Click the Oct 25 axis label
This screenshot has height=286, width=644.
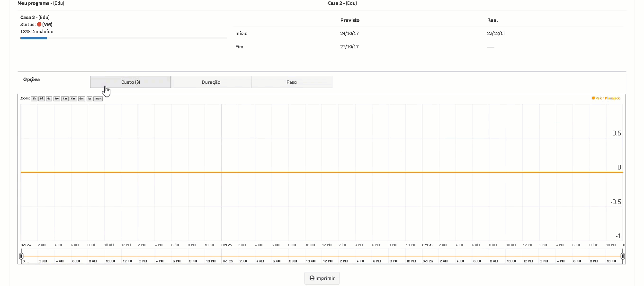[226, 245]
